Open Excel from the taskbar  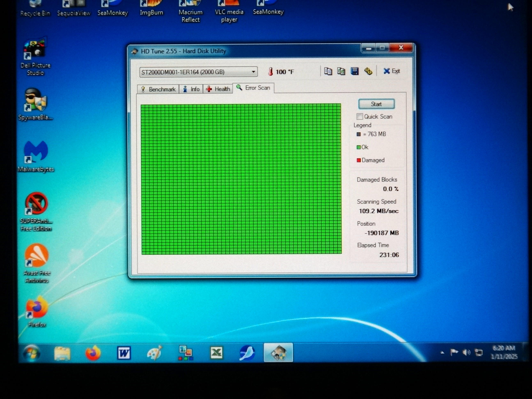[217, 353]
